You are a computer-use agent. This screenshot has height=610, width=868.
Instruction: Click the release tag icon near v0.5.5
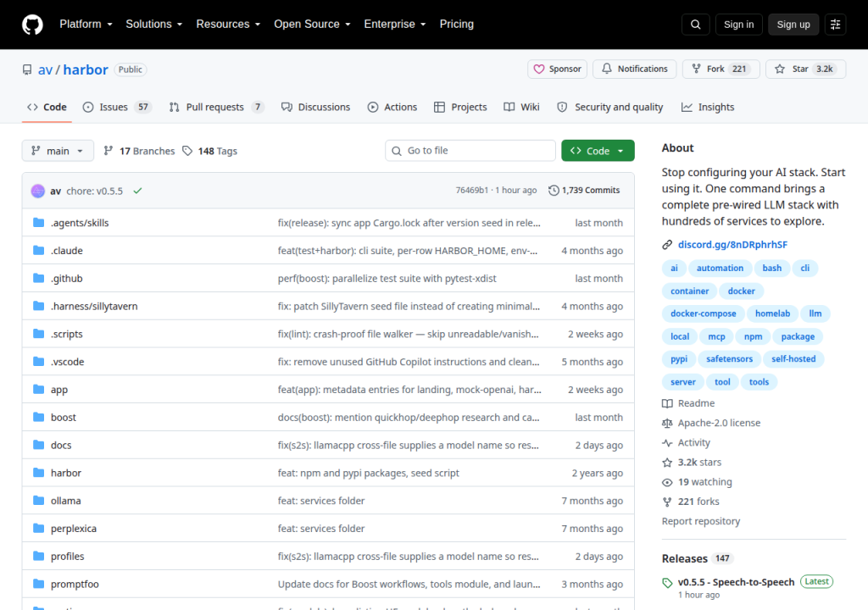point(667,582)
